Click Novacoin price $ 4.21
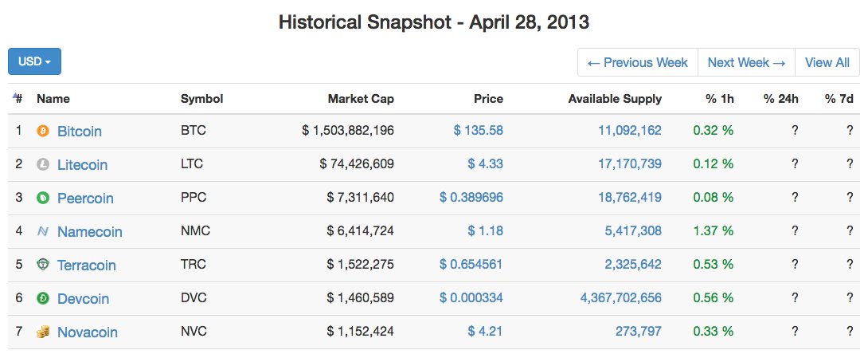 (x=486, y=332)
